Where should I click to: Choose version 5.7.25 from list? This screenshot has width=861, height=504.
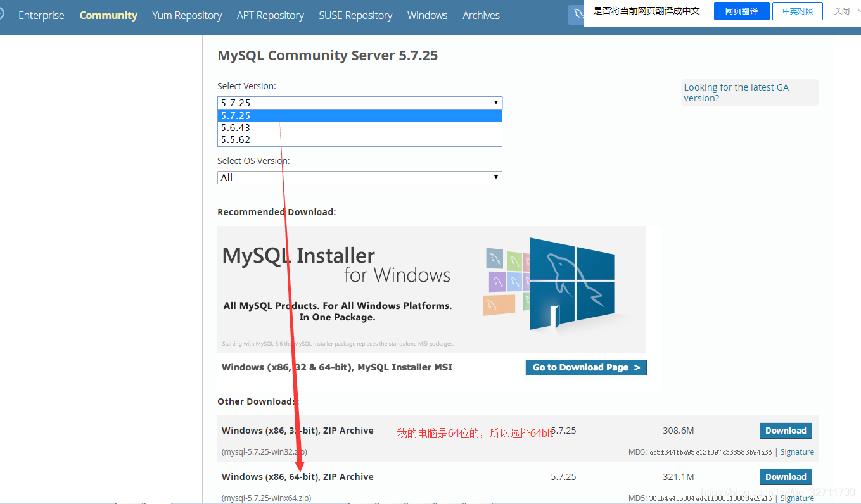click(359, 116)
